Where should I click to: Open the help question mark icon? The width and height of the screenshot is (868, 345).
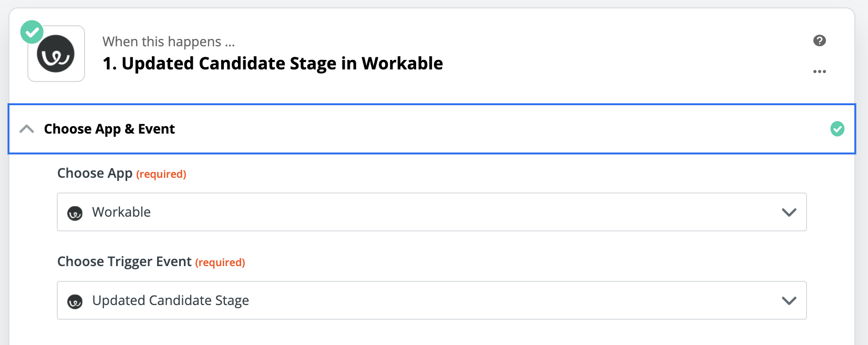pos(820,40)
